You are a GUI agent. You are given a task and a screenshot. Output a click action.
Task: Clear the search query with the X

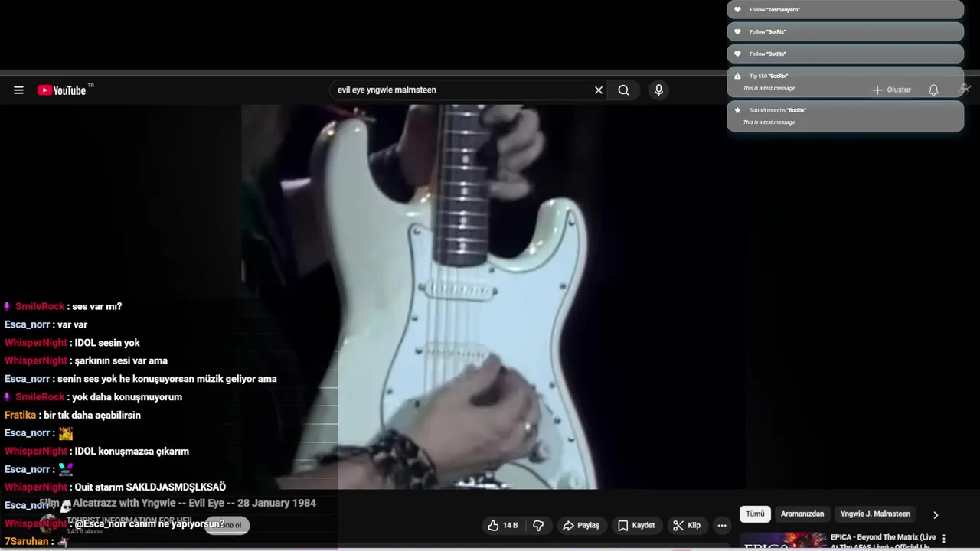(599, 90)
